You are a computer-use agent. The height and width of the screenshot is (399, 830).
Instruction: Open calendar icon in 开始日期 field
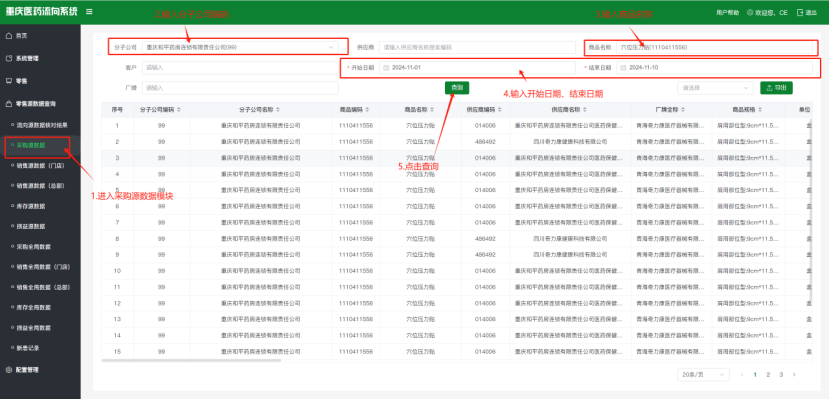point(386,68)
